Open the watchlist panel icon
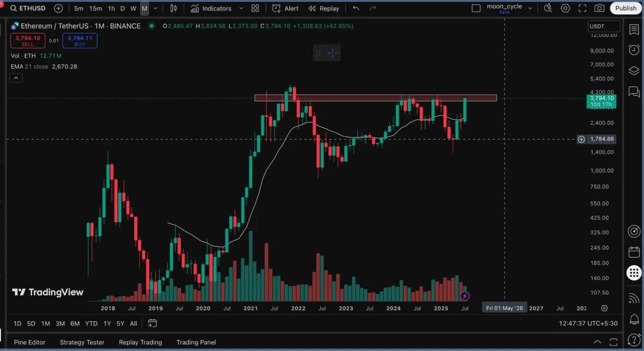Viewport: 644px width, 351px height. [x=634, y=29]
